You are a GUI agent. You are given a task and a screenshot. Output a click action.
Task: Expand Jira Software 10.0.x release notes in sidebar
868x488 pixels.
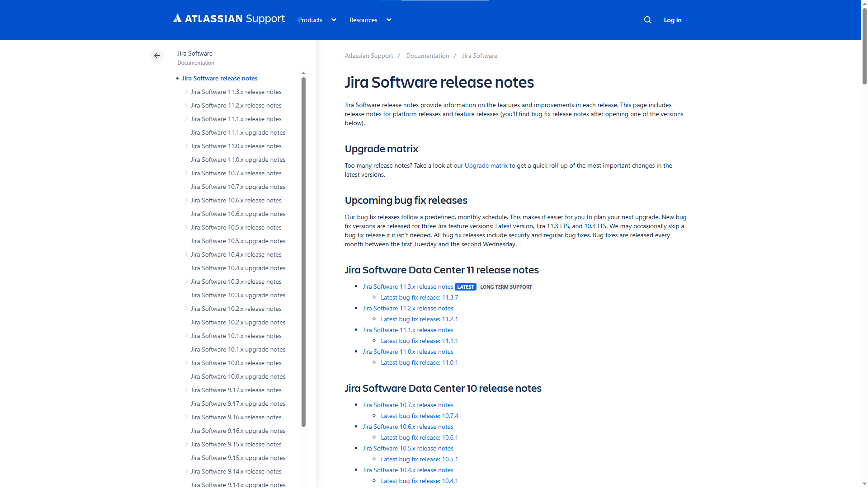[x=186, y=363]
